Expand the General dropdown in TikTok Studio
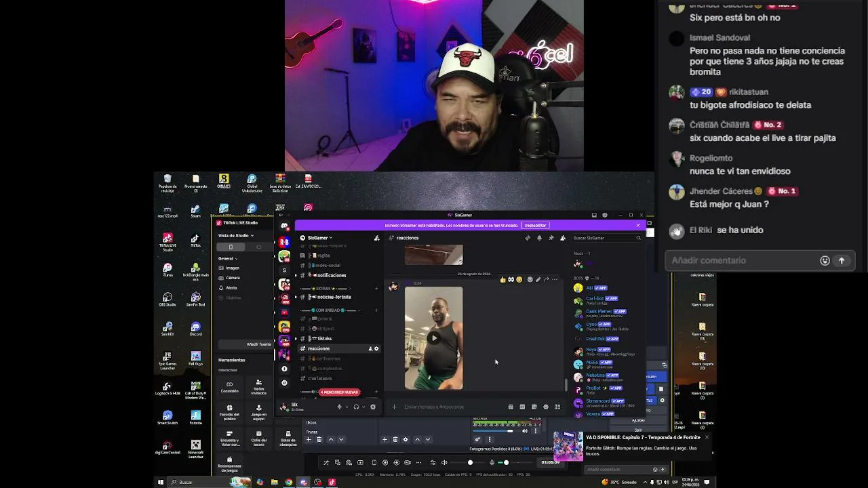Viewport: 868px width, 488px height. 228,258
